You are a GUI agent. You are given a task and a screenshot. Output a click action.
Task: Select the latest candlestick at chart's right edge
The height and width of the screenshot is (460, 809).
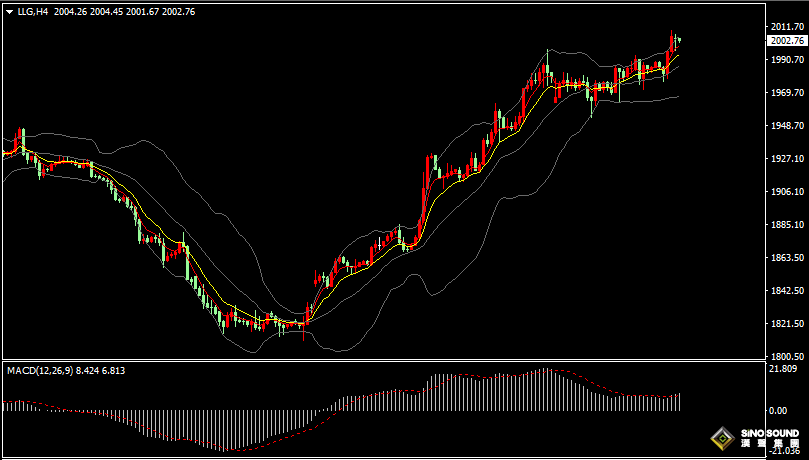point(679,40)
